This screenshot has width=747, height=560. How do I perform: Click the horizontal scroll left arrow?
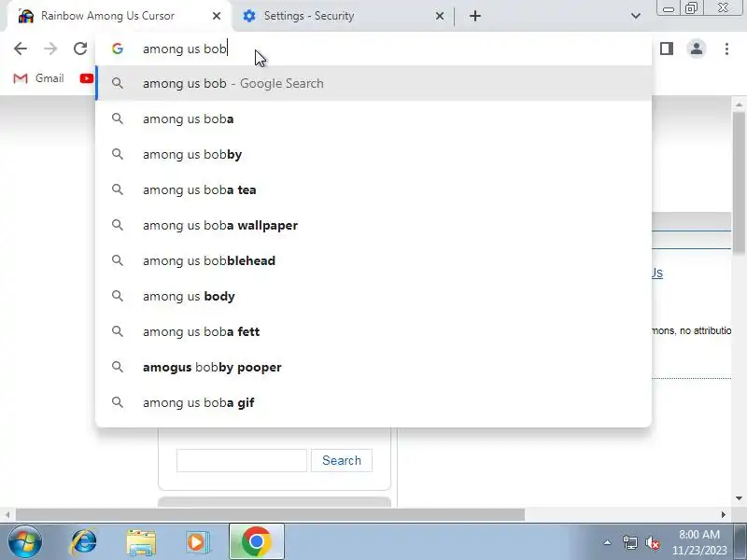(7, 515)
